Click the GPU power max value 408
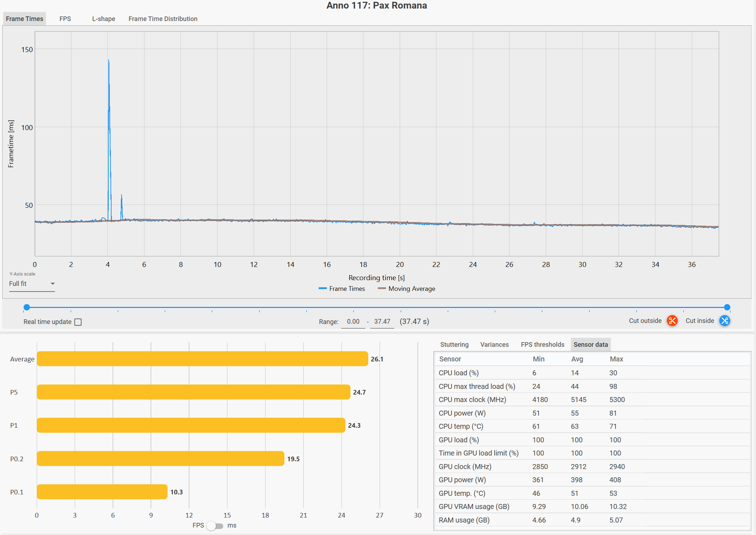The image size is (756, 535). pos(615,480)
